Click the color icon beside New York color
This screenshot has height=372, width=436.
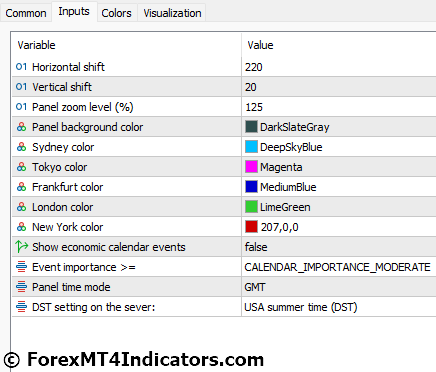pos(21,227)
